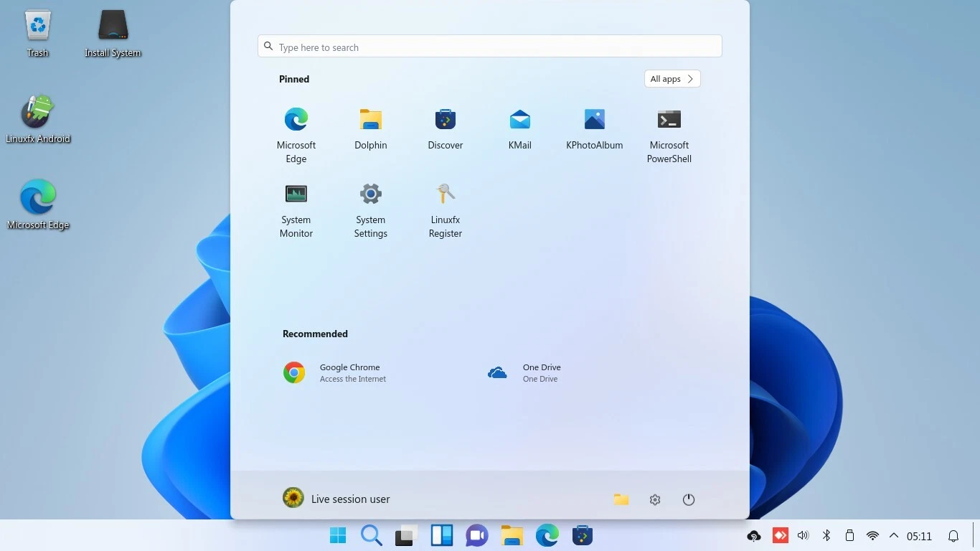Toggle the Start button on taskbar
Screen dimensions: 980x551
[x=337, y=536]
